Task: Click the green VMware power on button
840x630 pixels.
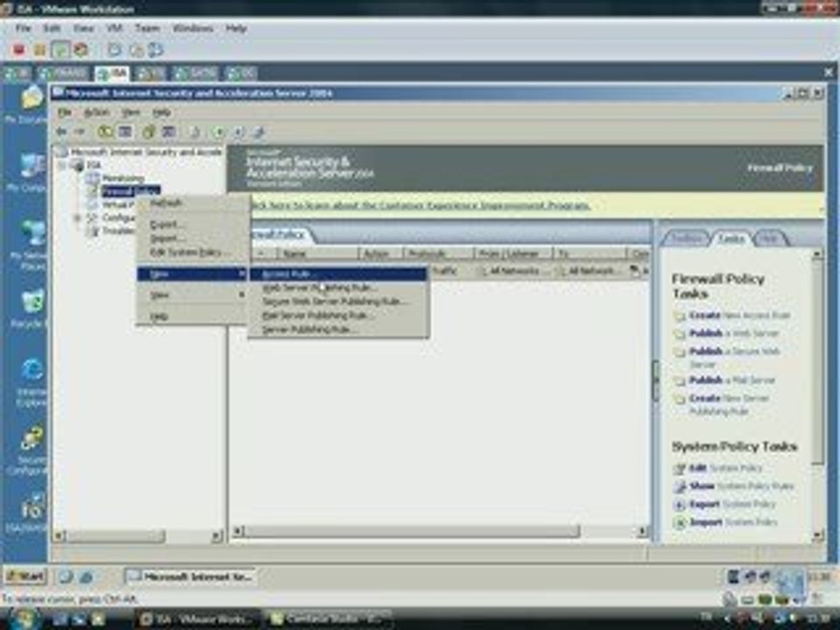Action: (x=60, y=50)
